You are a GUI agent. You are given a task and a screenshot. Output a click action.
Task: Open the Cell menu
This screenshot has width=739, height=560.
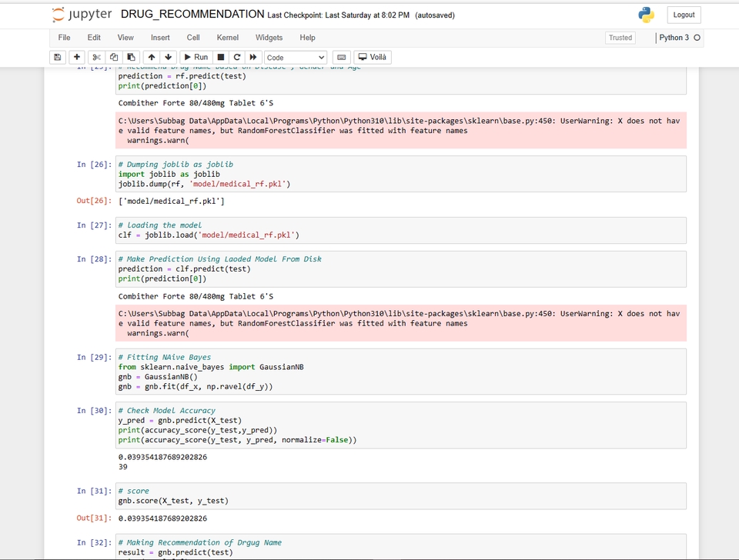coord(192,37)
